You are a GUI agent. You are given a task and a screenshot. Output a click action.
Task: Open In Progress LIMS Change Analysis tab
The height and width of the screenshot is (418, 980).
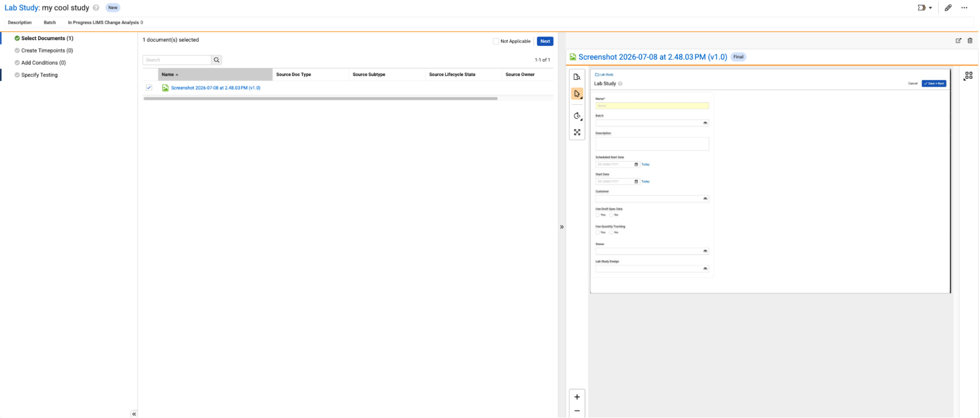[105, 23]
